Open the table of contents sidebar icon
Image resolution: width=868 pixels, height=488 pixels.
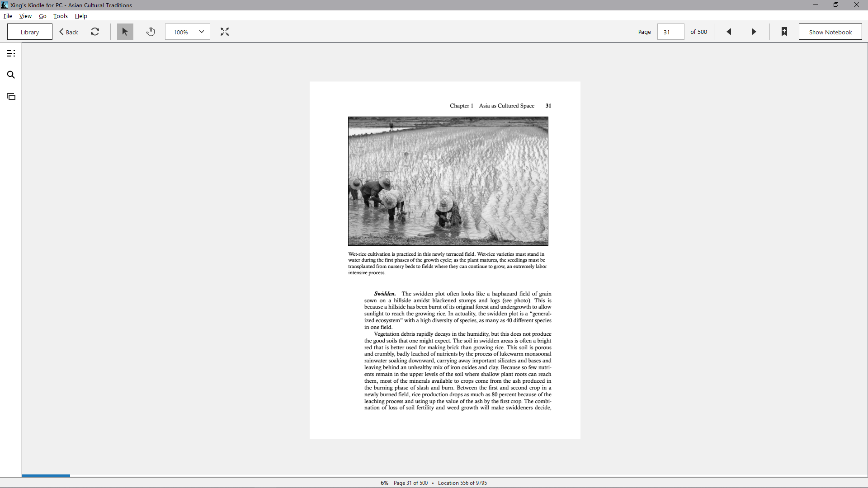click(x=11, y=53)
